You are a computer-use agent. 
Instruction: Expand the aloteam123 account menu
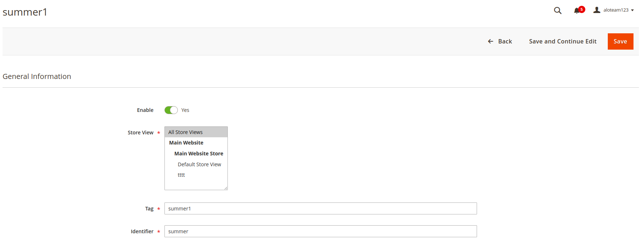click(x=618, y=10)
